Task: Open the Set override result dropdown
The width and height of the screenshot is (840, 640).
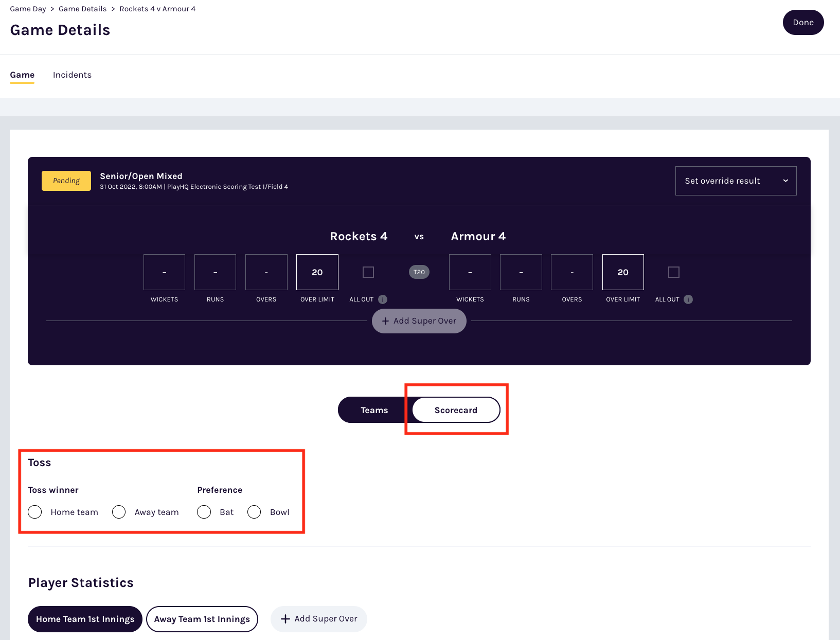Action: (736, 181)
